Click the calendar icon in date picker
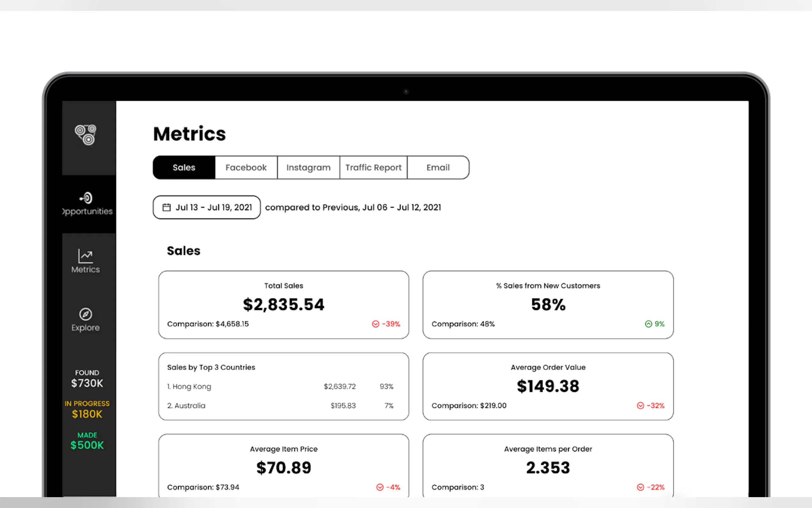The height and width of the screenshot is (508, 812). click(167, 207)
